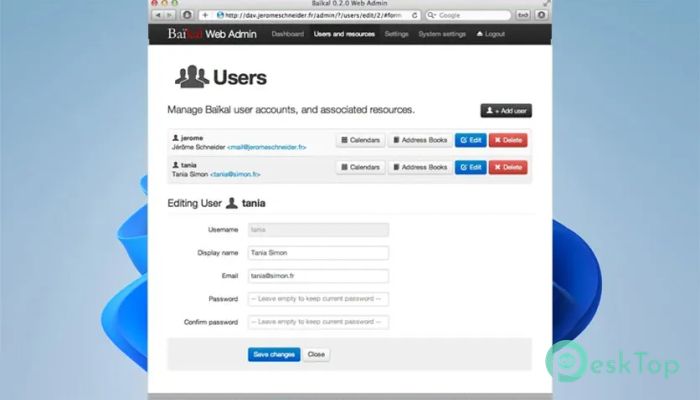Image resolution: width=700 pixels, height=400 pixels.
Task: Open Calendars for user tania
Action: [361, 167]
